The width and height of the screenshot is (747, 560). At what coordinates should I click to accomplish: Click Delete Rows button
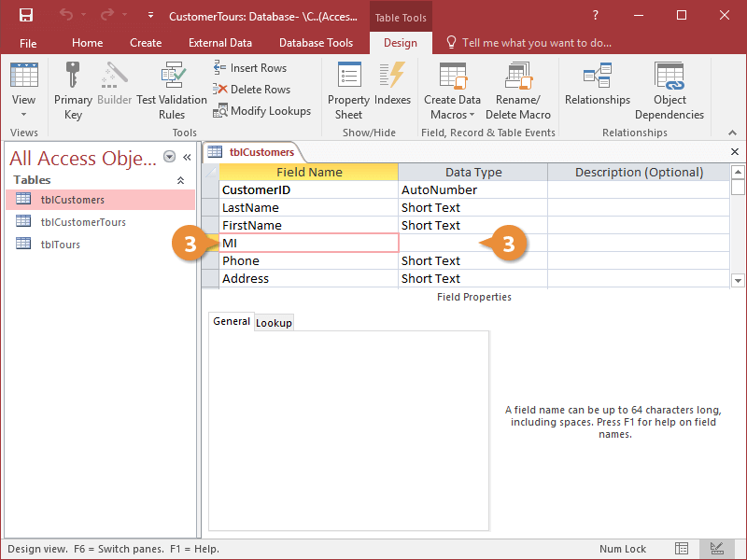(x=251, y=89)
